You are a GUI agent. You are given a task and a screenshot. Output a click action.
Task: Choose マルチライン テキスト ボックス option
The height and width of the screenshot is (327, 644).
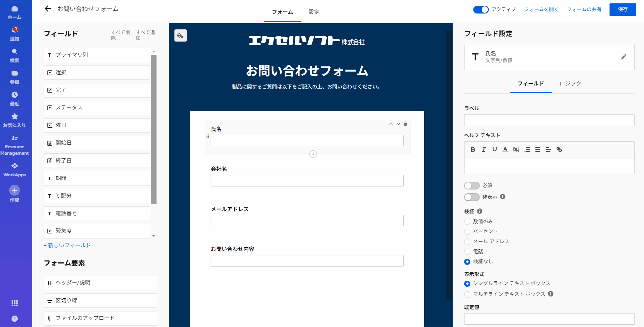click(x=467, y=294)
